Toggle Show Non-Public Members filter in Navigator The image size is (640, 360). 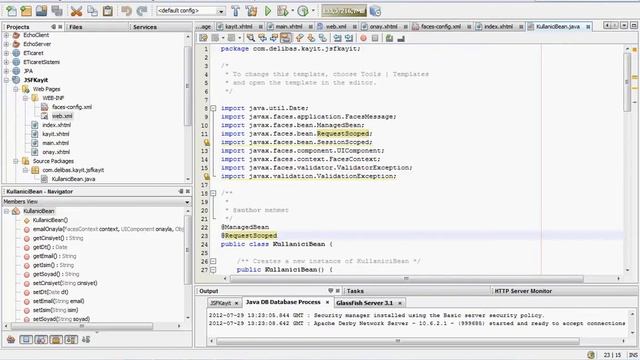click(56, 339)
